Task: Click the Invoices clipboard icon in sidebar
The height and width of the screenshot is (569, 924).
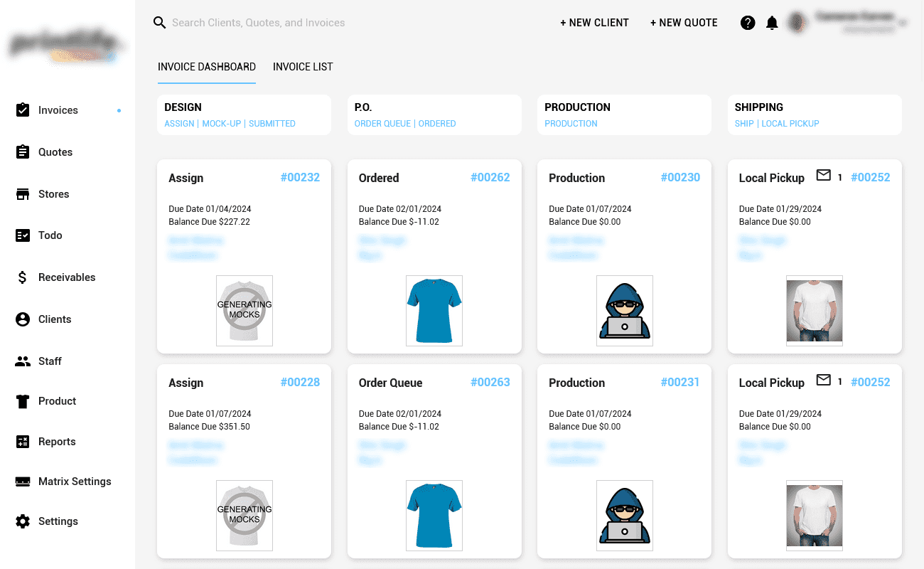Action: [x=23, y=110]
